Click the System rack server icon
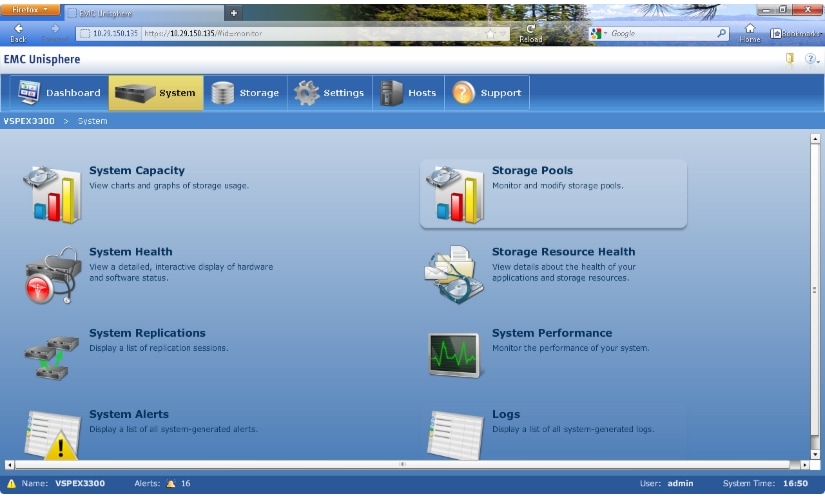825x500 pixels. coord(135,93)
